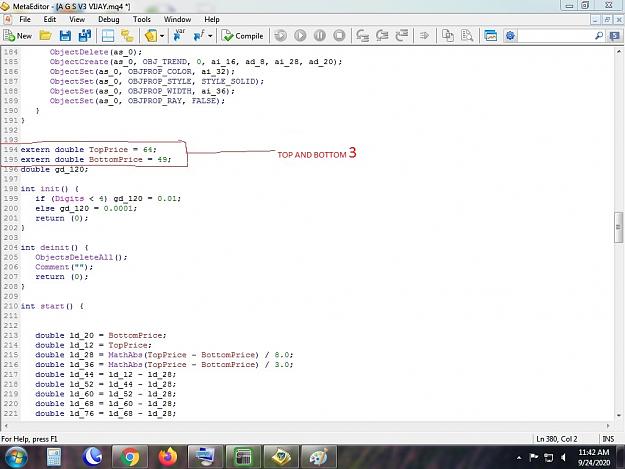Open the Tools menu
625x469 pixels.
tap(142, 19)
